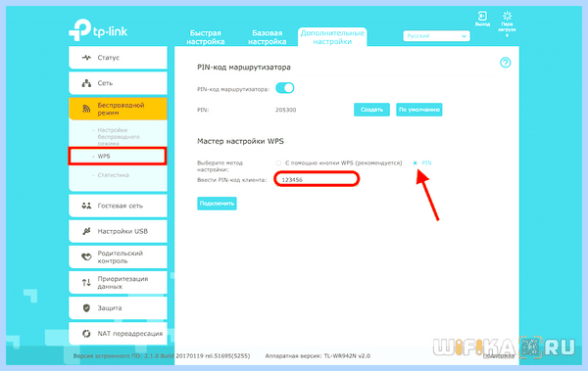Click the Защита shield icon
This screenshot has width=588, height=371.
(86, 308)
